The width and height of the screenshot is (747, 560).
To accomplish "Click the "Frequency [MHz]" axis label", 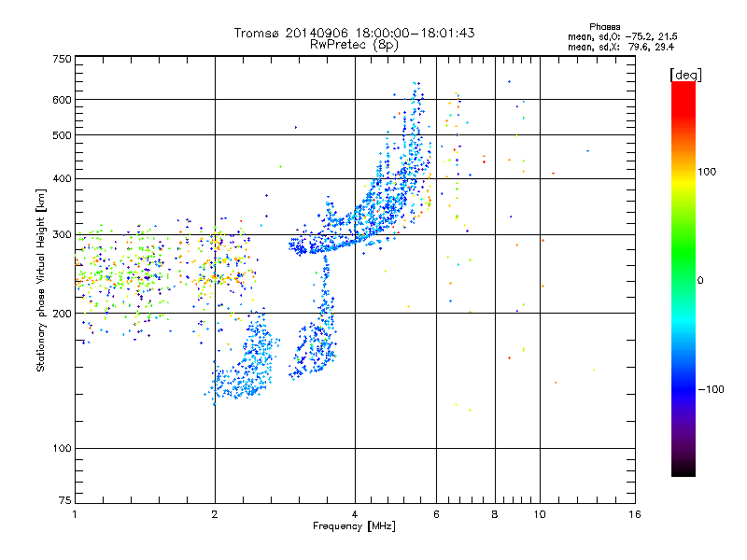I will click(x=354, y=526).
